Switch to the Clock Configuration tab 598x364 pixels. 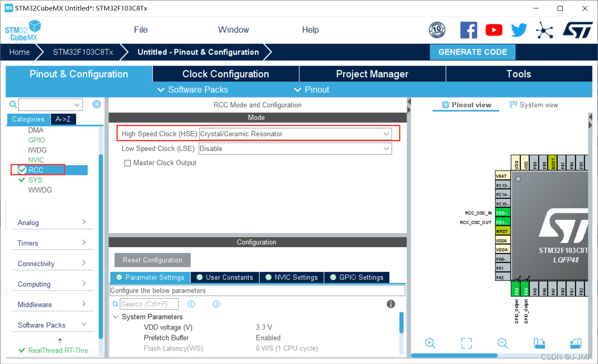pyautogui.click(x=225, y=74)
